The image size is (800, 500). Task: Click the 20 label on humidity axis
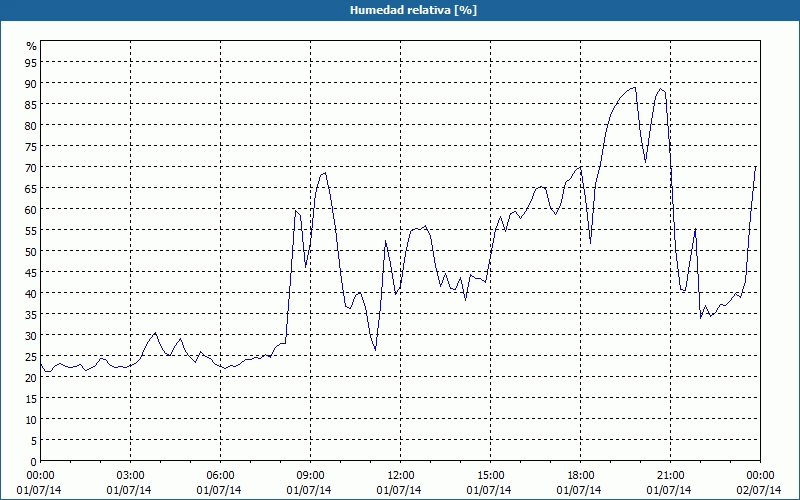[x=31, y=378]
